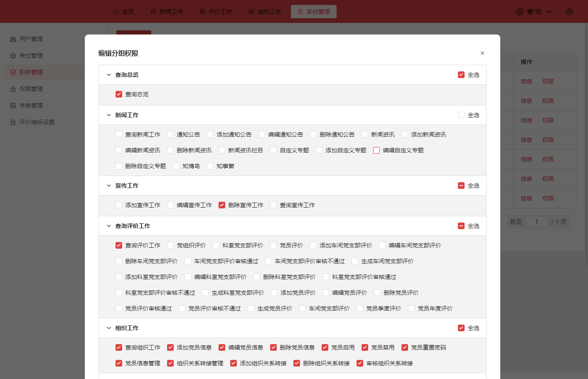The width and height of the screenshot is (588, 379).
Task: Click the page jump input field
Action: point(537,222)
